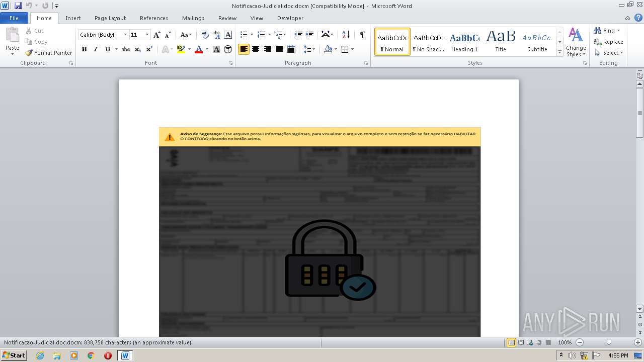Viewport: 644px width, 362px height.
Task: Click the Format Painter tool
Action: coord(48,53)
